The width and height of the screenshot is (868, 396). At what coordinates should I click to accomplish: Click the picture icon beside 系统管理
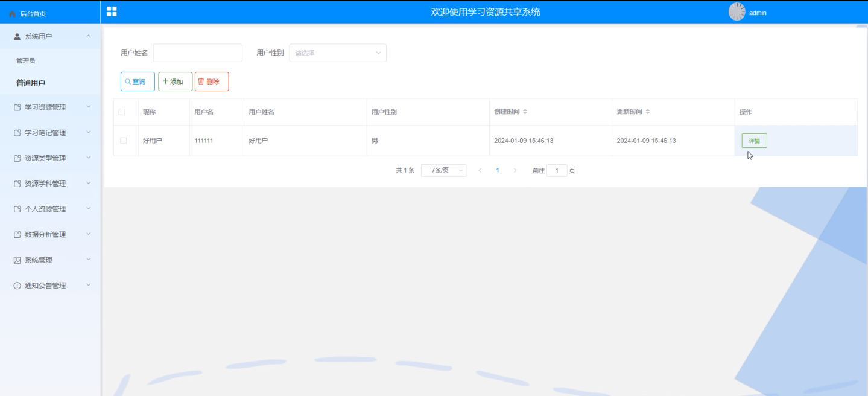point(17,260)
